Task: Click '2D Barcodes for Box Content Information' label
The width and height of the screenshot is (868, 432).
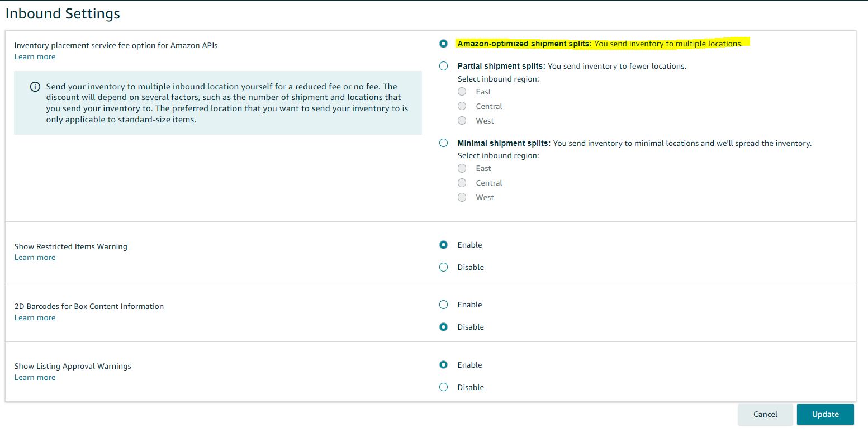Action: [89, 306]
